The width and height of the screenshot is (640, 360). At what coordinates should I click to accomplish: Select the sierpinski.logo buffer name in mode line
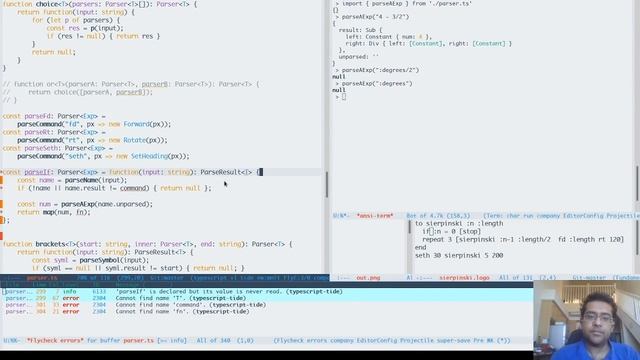[x=464, y=278]
